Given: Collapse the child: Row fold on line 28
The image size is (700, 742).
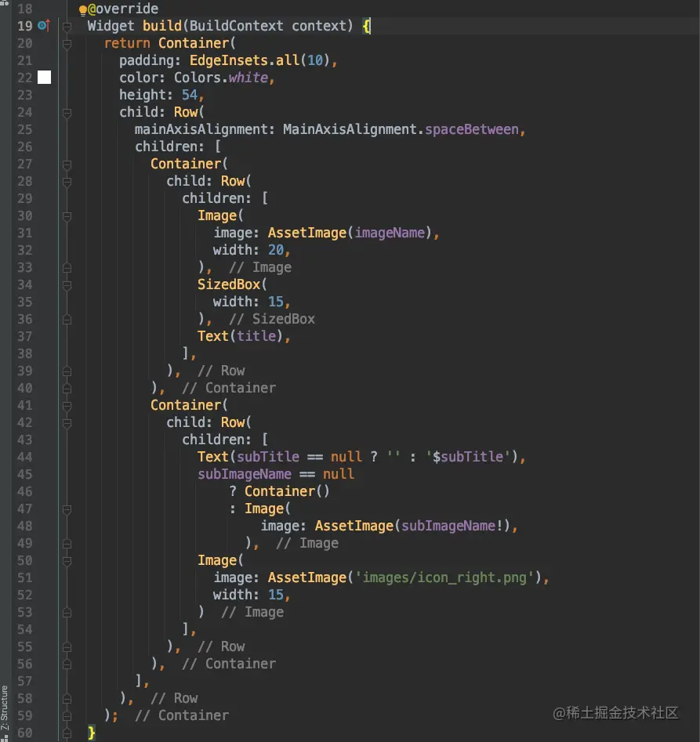Looking at the screenshot, I should 67,182.
